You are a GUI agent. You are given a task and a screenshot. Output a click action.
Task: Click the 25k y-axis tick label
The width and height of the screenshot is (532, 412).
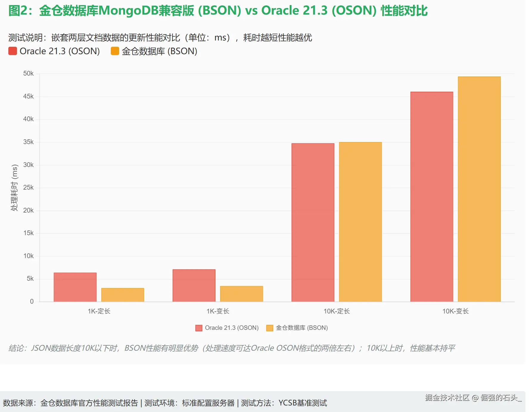(28, 187)
